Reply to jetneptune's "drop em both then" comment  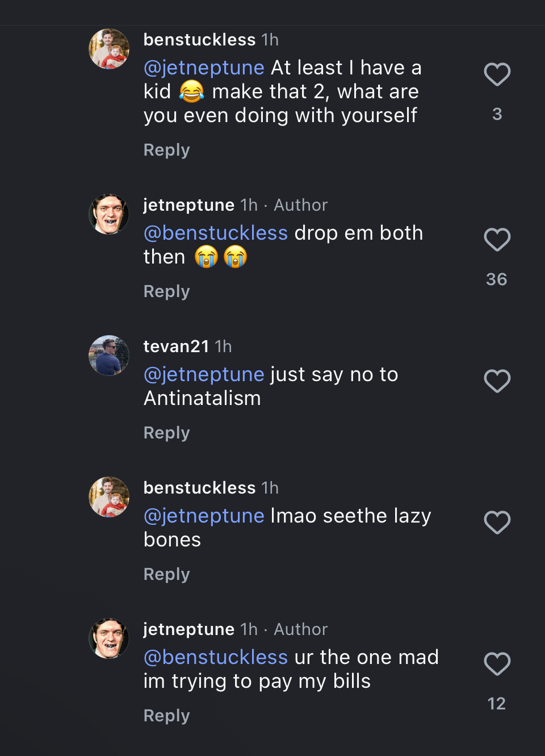coord(166,291)
